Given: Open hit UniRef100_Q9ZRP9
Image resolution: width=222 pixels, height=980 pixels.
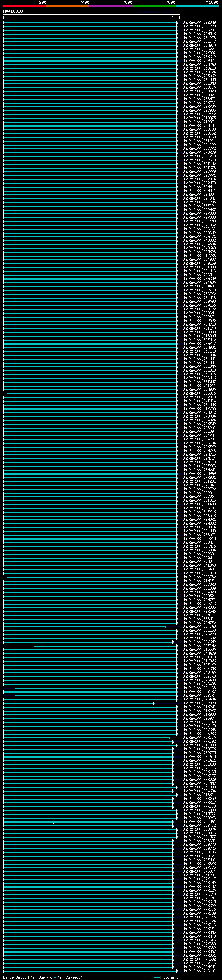Looking at the screenshot, I should click(199, 27).
